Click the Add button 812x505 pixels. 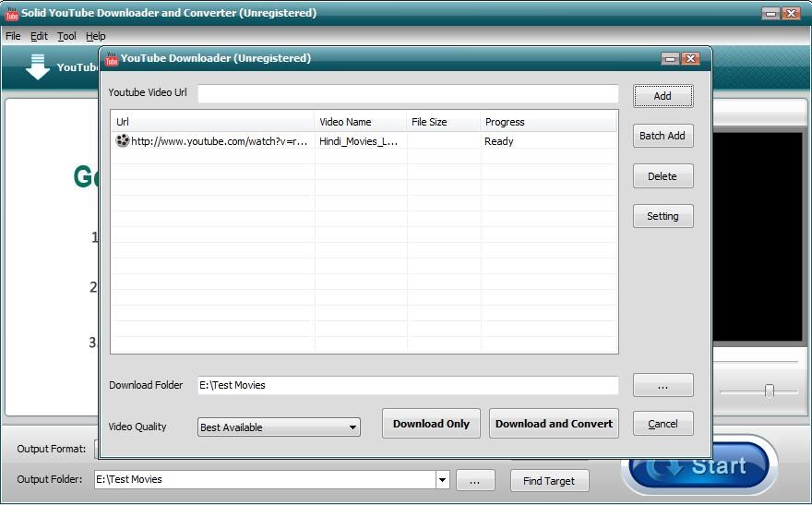click(663, 96)
